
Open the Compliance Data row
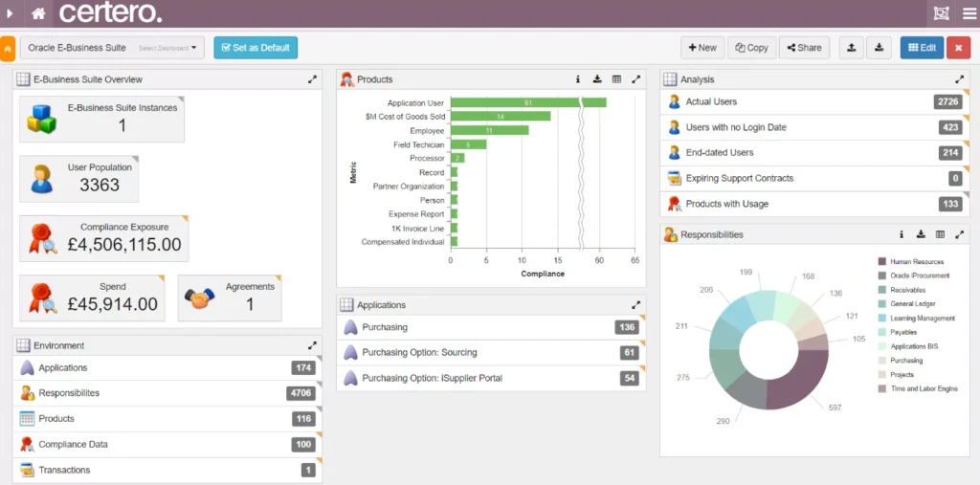167,445
